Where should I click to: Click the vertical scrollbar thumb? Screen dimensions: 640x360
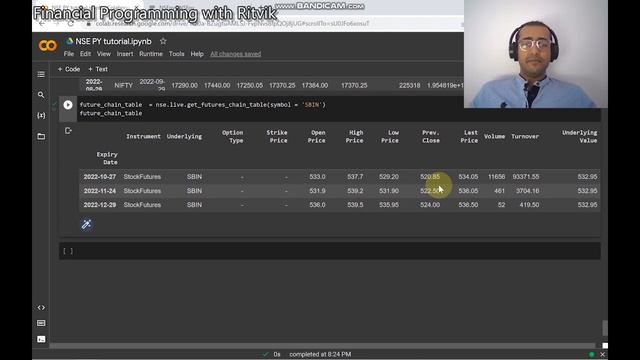tap(605, 328)
